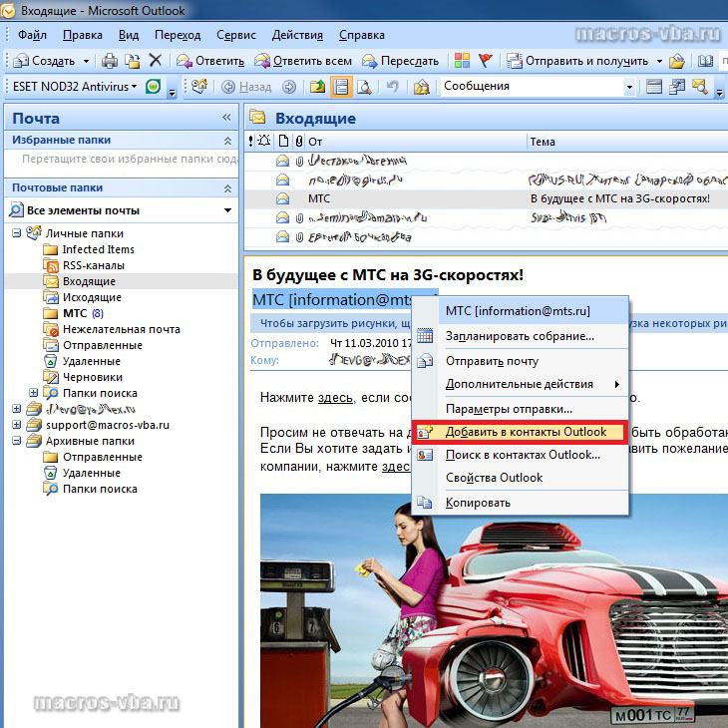Screen dimensions: 728x728
Task: Choose Отправить почту in context menu
Action: point(520,361)
